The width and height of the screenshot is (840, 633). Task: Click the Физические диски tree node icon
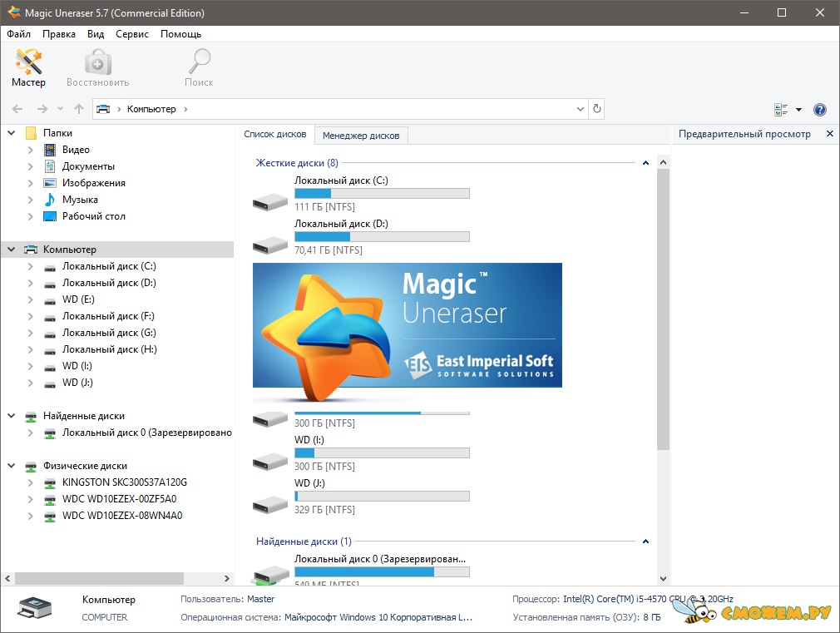pyautogui.click(x=31, y=467)
